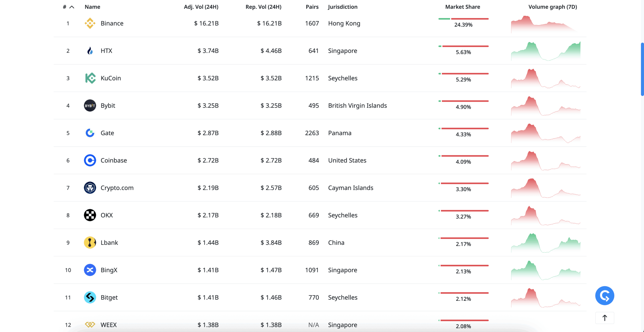Select the Coinbase blue logo icon
Screen dimensions: 644x332
pos(90,161)
